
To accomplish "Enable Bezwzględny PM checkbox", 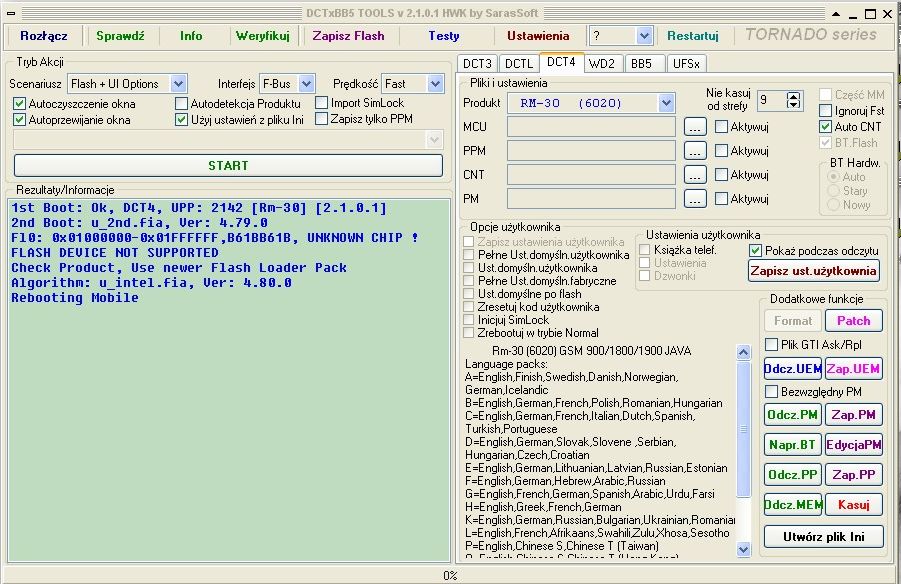I will (772, 391).
